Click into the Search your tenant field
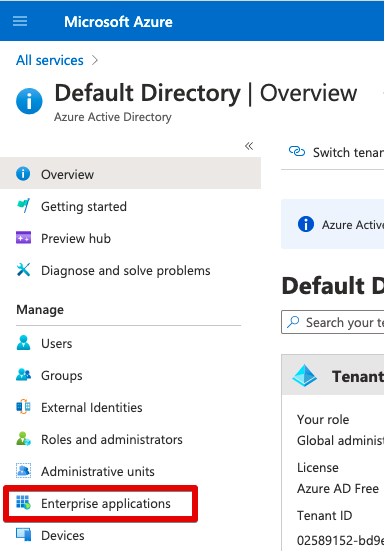Image resolution: width=384 pixels, height=551 pixels. (x=333, y=322)
